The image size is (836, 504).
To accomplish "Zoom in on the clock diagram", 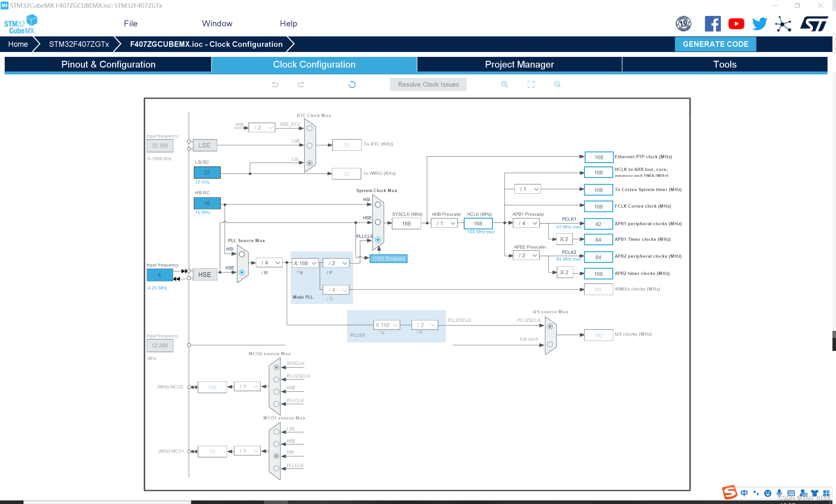I will [505, 84].
